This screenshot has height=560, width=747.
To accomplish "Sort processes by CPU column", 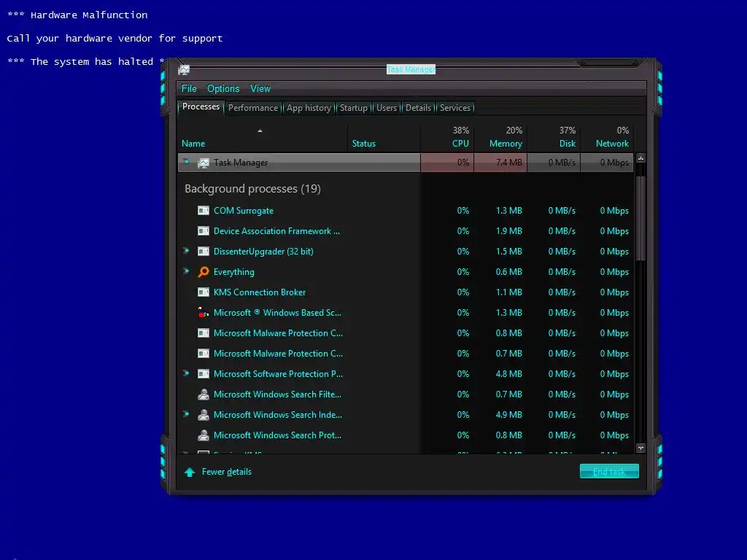I will [447, 137].
